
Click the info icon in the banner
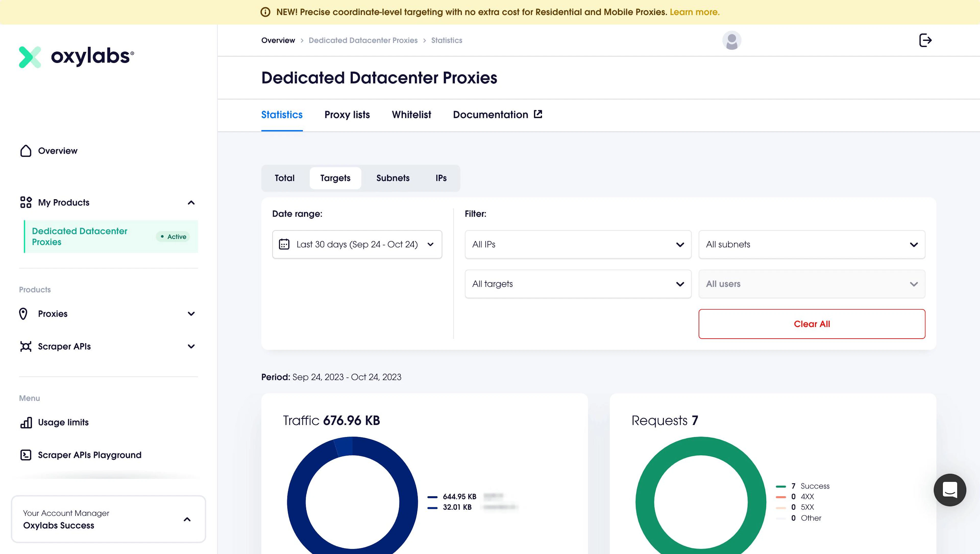coord(265,12)
